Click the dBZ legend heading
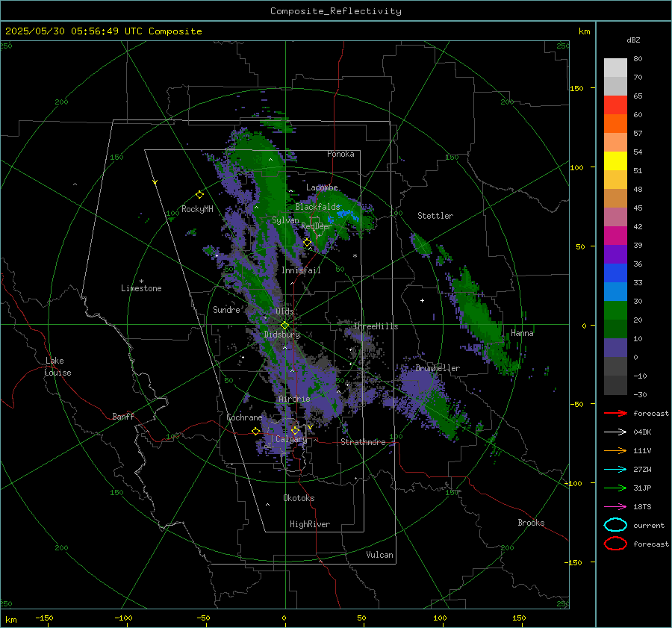This screenshot has height=628, width=672. 633,40
